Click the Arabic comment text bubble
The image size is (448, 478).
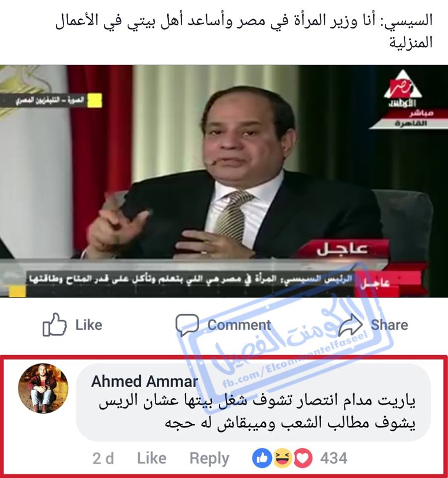tap(253, 403)
